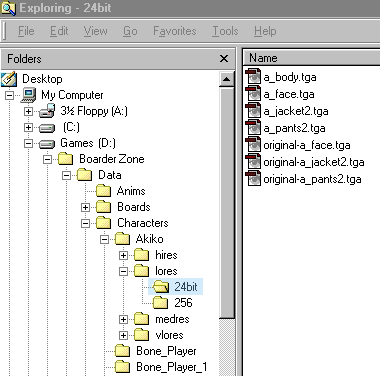Collapse the Characters folder

pos(86,223)
